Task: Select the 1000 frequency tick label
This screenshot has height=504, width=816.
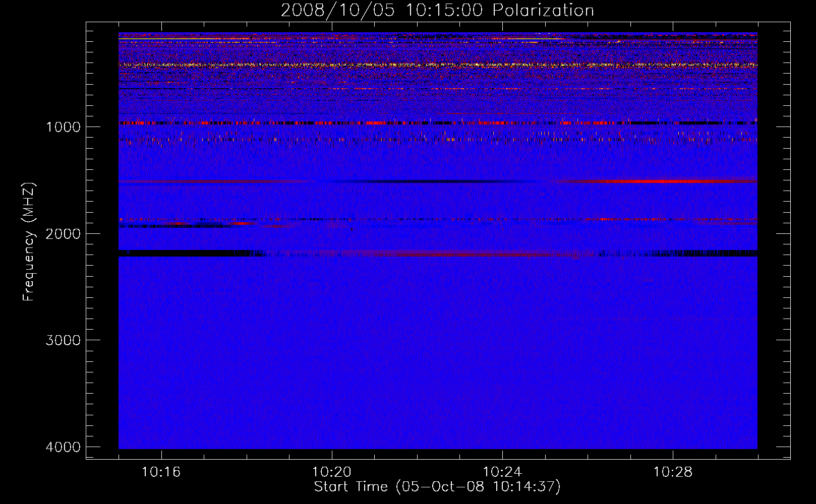Action: click(x=63, y=127)
